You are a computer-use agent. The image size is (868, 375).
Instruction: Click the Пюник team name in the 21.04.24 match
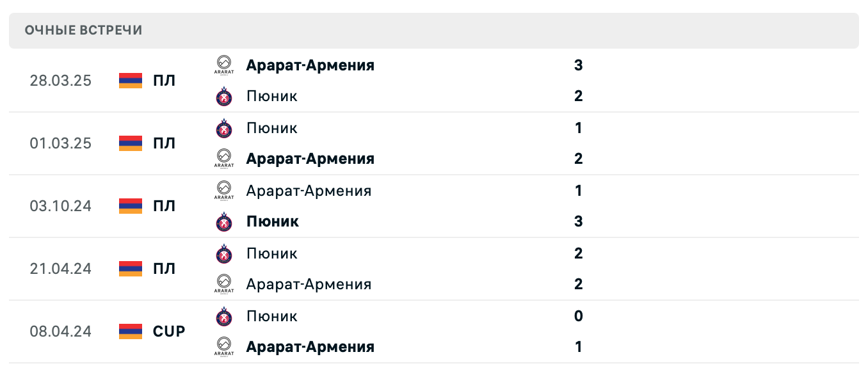[271, 253]
